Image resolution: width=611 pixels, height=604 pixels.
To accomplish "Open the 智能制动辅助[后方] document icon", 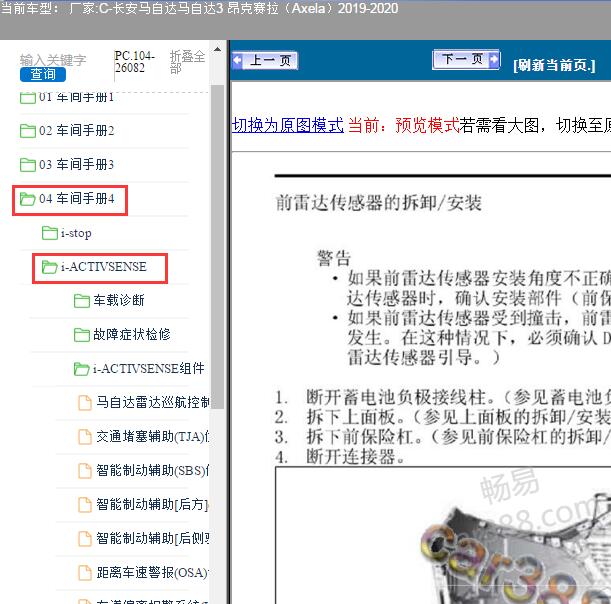I will (85, 505).
